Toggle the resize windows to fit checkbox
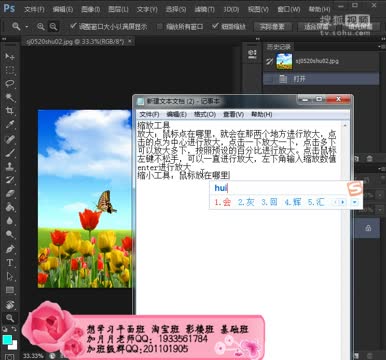This screenshot has width=386, height=360. click(x=73, y=26)
